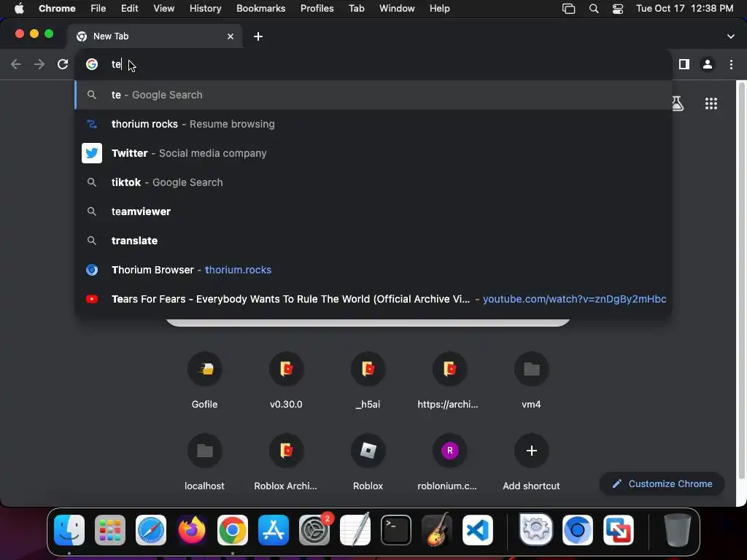This screenshot has height=560, width=747.
Task: Open Visual Studio Code from Dock
Action: (477, 530)
